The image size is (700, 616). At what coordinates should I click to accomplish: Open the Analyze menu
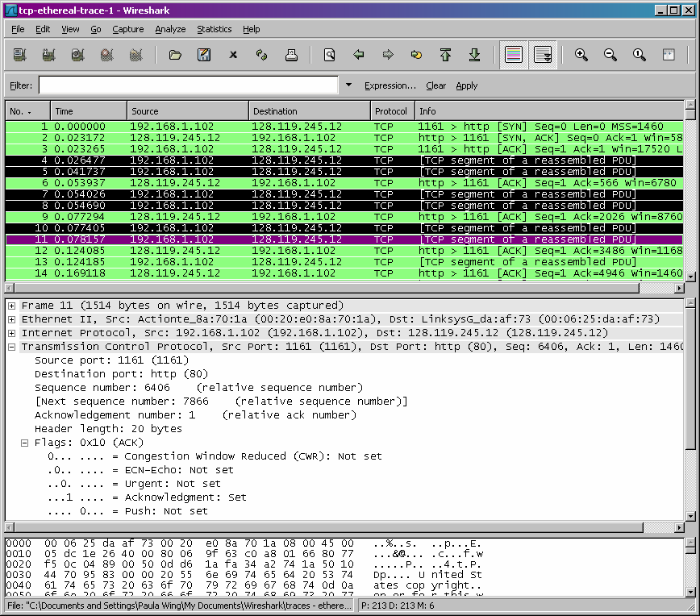tap(170, 29)
